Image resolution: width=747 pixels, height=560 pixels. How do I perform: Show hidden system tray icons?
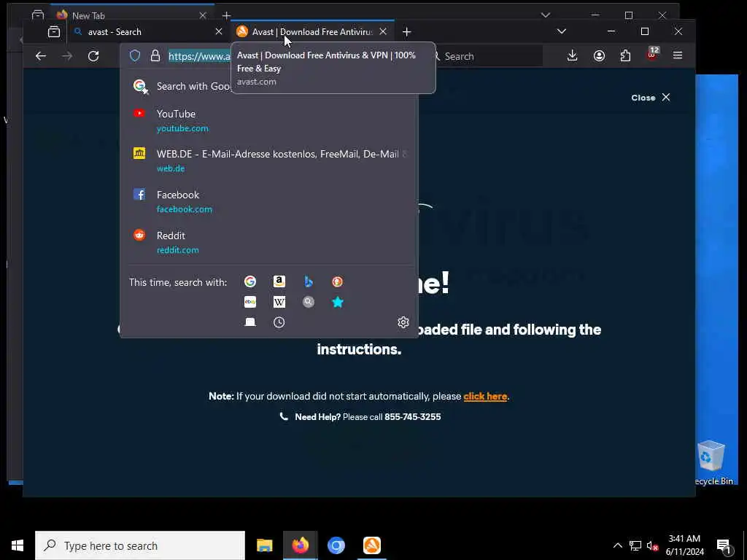tap(617, 545)
